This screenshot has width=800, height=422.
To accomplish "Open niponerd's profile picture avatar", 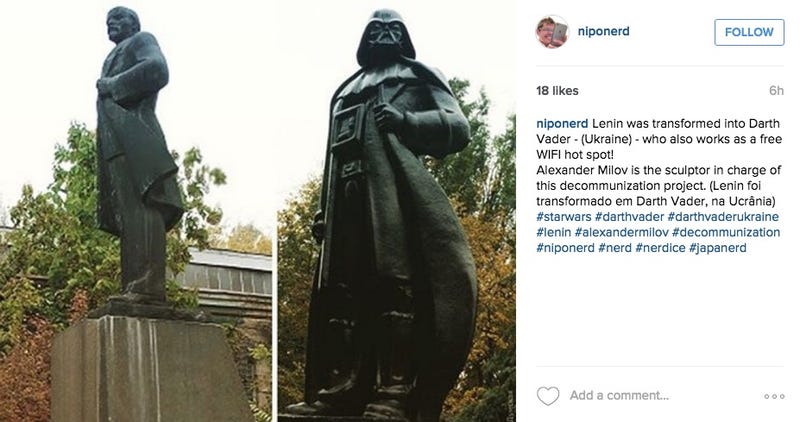I will pyautogui.click(x=552, y=32).
